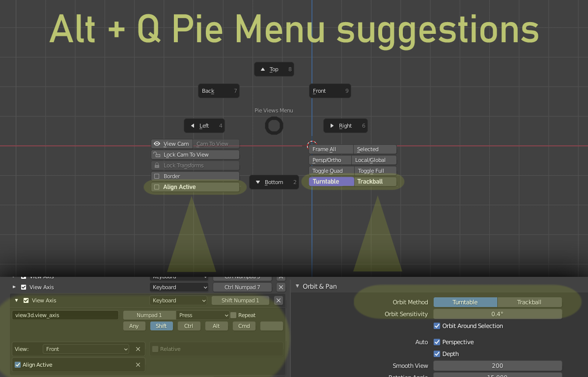588x377 pixels.
Task: Click view3d.view_axis identifier field
Action: point(65,315)
